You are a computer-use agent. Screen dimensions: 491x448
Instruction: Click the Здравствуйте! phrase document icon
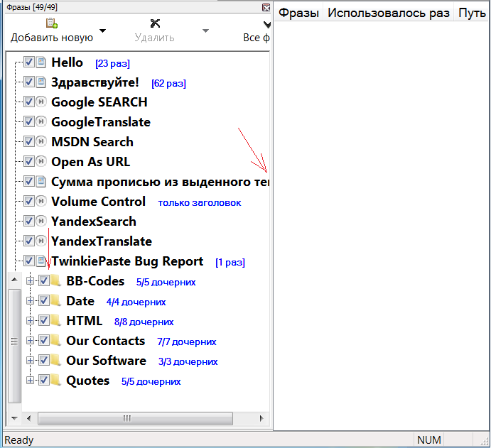click(41, 82)
